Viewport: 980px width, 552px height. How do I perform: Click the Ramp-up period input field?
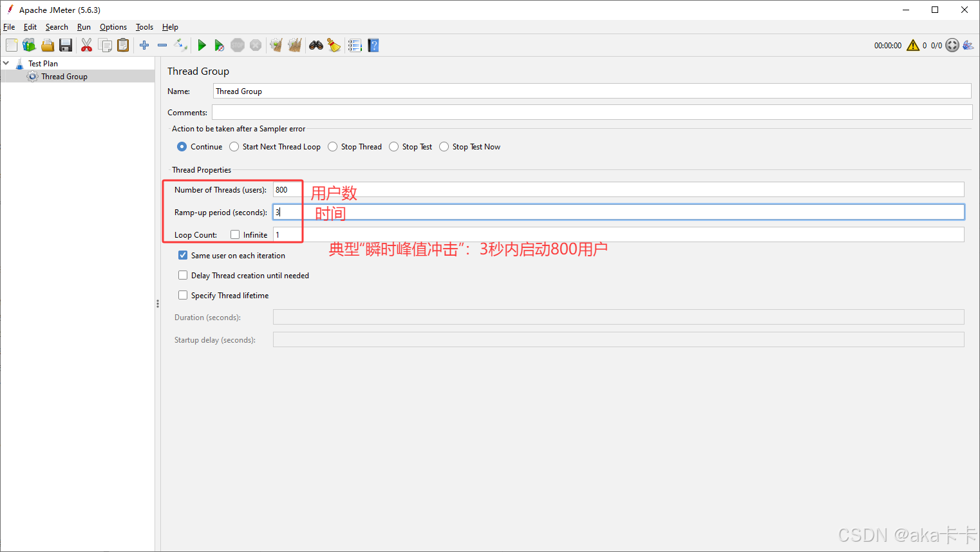(618, 212)
